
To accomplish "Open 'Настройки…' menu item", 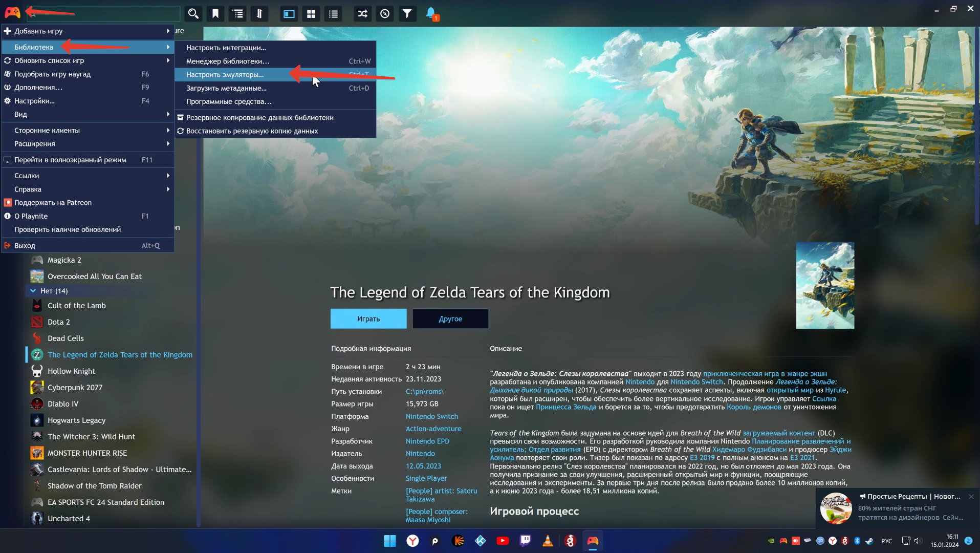I will pyautogui.click(x=88, y=101).
